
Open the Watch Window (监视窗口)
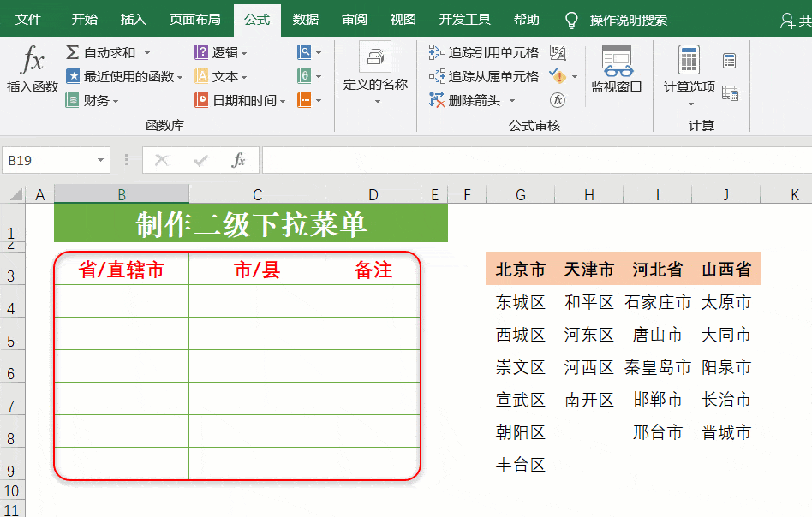[x=616, y=70]
